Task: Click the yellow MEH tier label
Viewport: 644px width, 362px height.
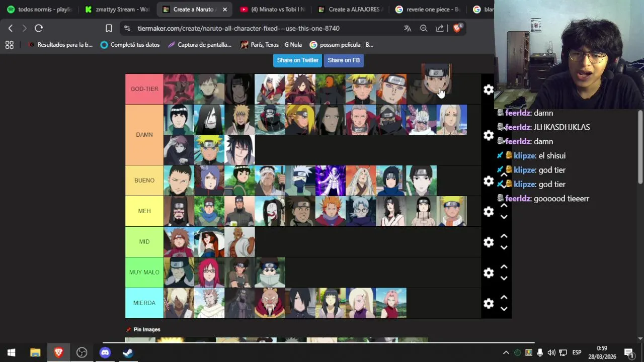Action: click(x=144, y=211)
